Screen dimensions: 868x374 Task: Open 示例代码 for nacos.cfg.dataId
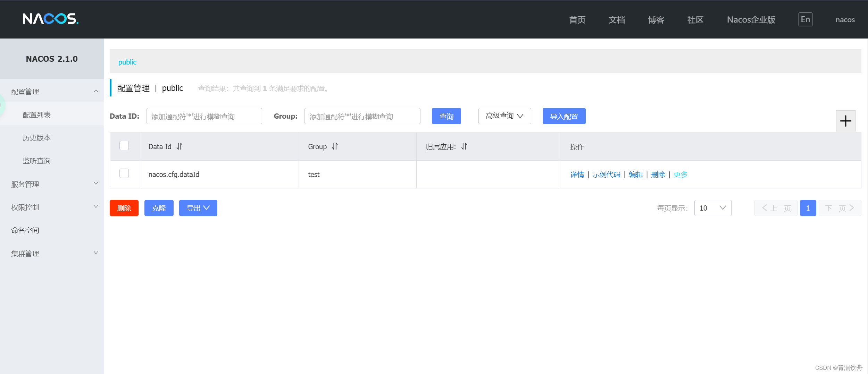[606, 175]
